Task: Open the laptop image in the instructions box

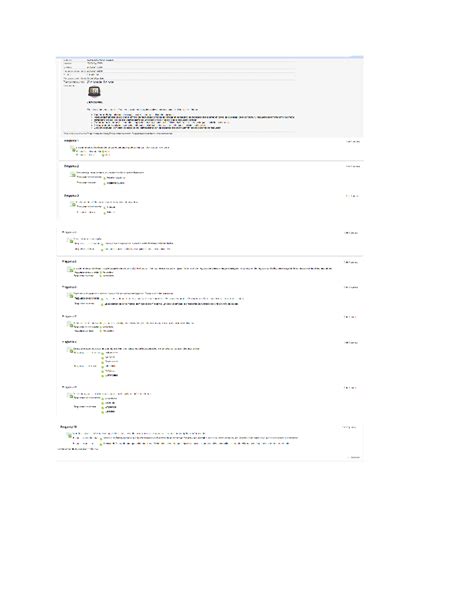Action: click(x=94, y=92)
